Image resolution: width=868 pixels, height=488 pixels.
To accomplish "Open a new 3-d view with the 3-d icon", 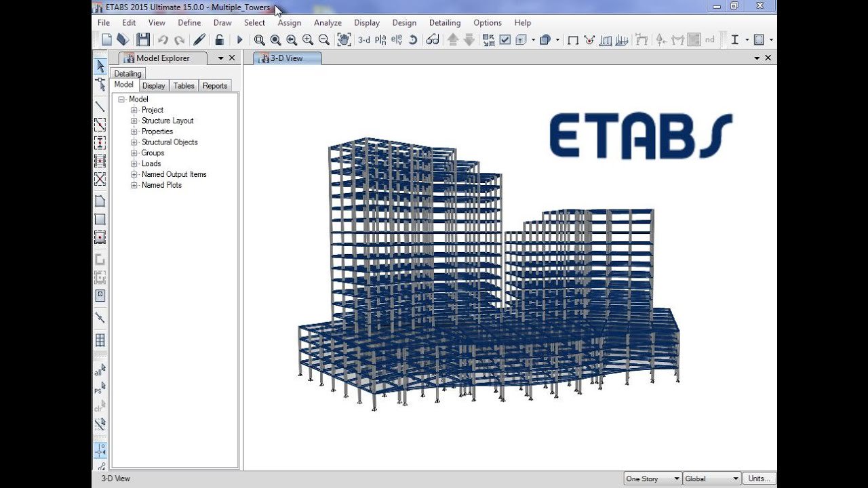I will (x=363, y=40).
